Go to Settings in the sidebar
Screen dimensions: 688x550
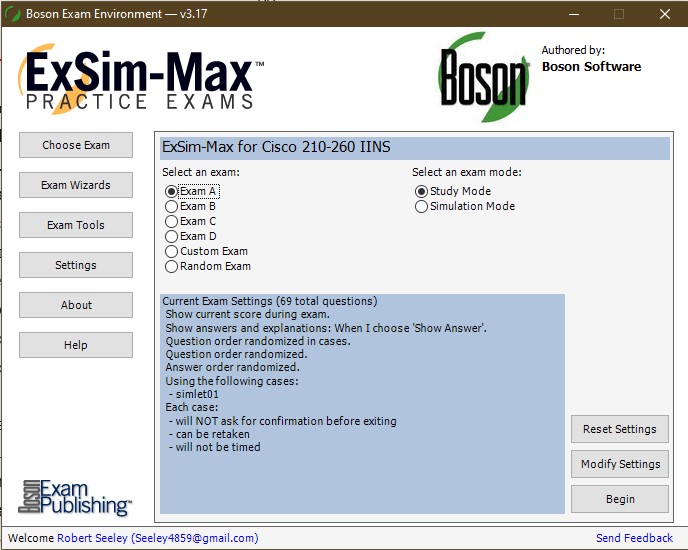click(x=76, y=265)
